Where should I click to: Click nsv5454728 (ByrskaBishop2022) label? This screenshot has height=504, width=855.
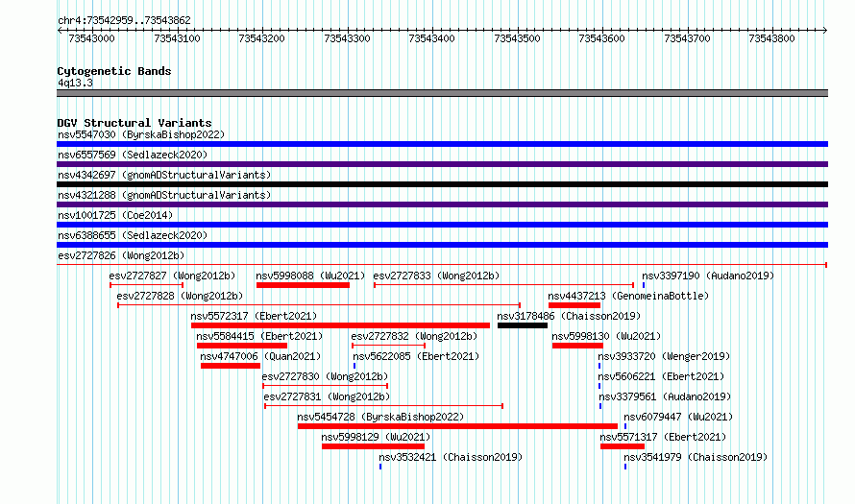[x=380, y=417]
